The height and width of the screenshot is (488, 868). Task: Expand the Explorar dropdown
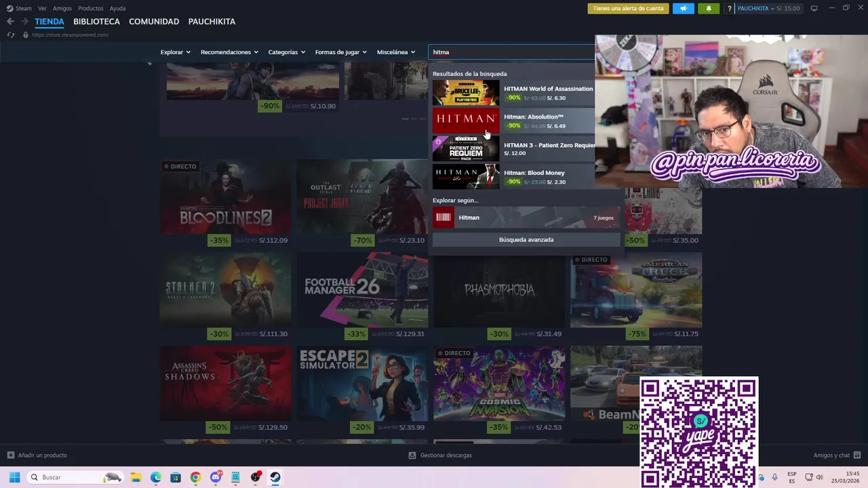176,52
